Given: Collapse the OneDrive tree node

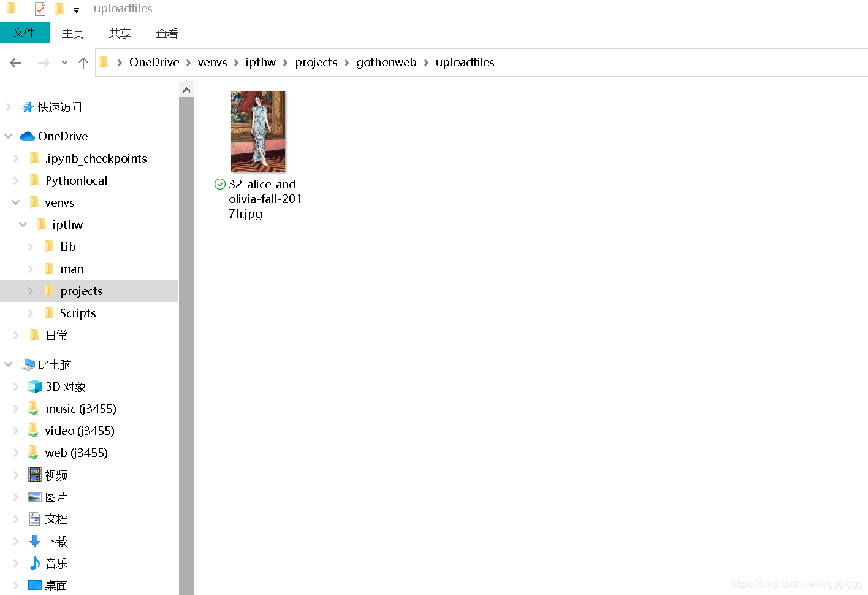Looking at the screenshot, I should pos(9,136).
